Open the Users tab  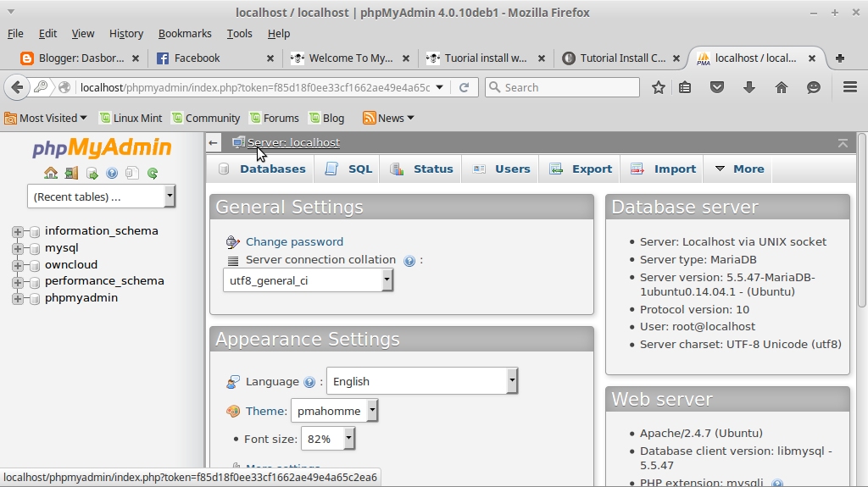point(501,169)
